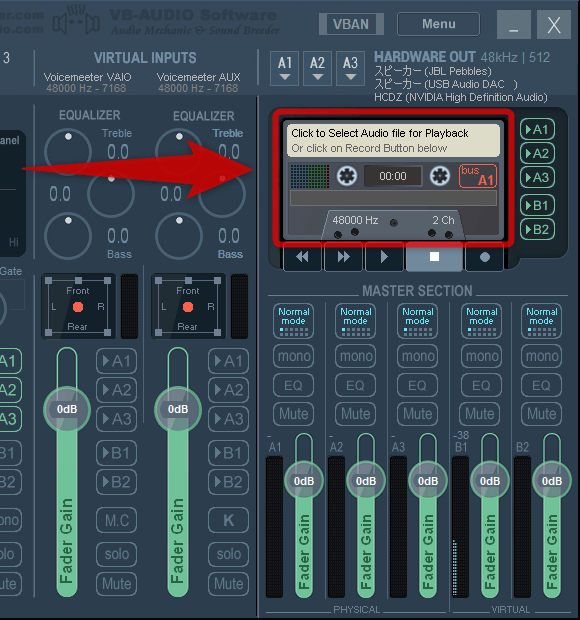The height and width of the screenshot is (620, 580).
Task: Stop the cassette with the stop button
Action: [x=434, y=257]
